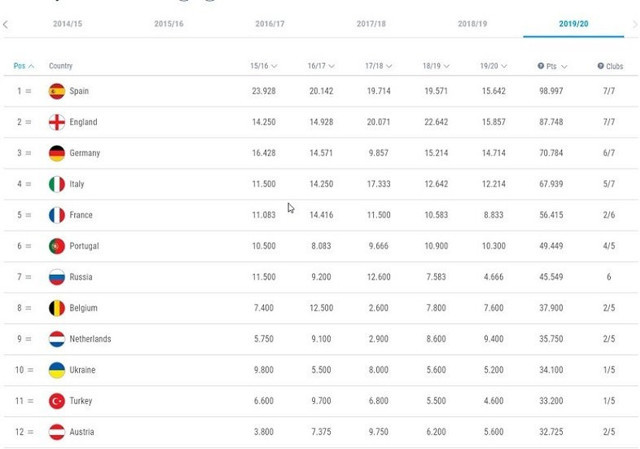
Task: Switch to the 2014/15 season tab
Action: tap(68, 23)
